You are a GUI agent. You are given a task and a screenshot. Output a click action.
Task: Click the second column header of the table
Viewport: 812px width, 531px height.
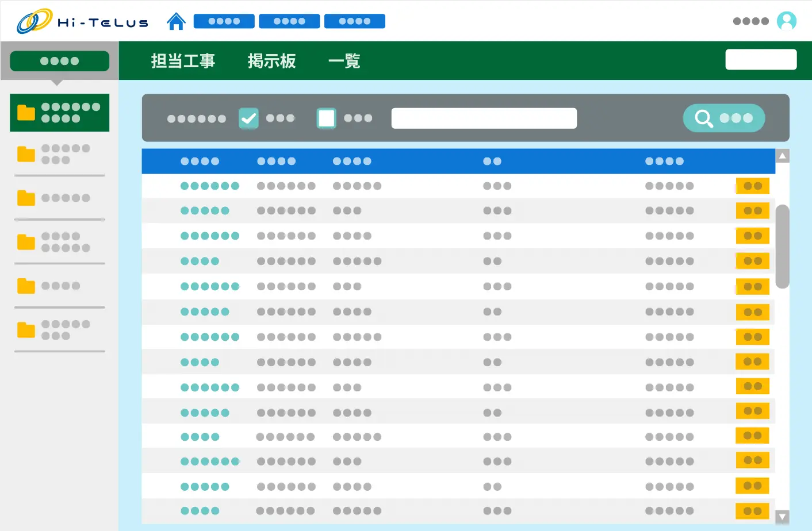click(277, 161)
